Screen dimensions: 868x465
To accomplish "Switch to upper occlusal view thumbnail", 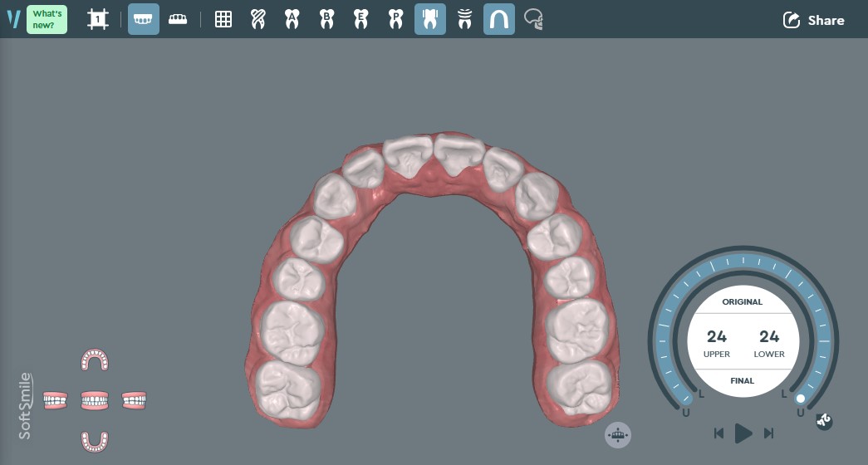I will coord(95,360).
